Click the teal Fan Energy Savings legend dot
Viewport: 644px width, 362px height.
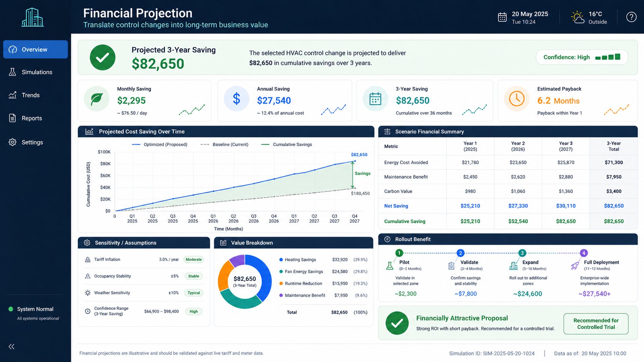coord(281,272)
